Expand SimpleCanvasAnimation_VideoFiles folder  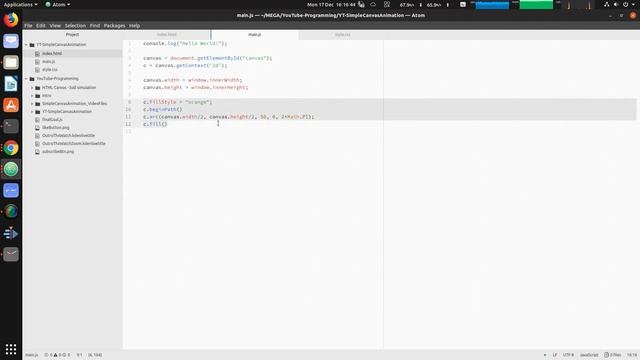[x=32, y=104]
